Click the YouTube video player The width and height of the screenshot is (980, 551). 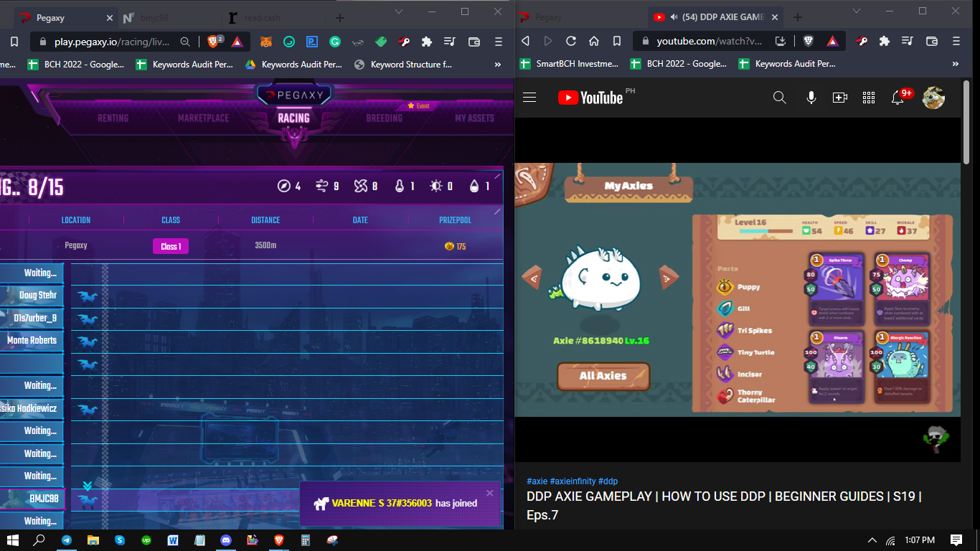(x=738, y=290)
